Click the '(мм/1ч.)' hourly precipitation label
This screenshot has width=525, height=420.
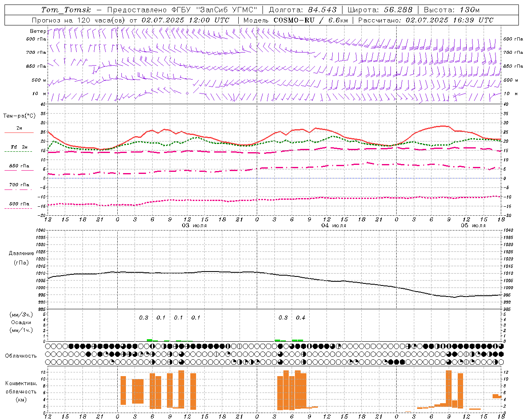pyautogui.click(x=21, y=330)
